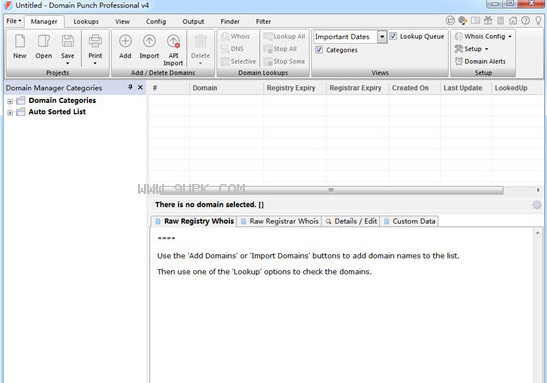The image size is (547, 383).
Task: Sort by the Created On column header
Action: coord(415,88)
